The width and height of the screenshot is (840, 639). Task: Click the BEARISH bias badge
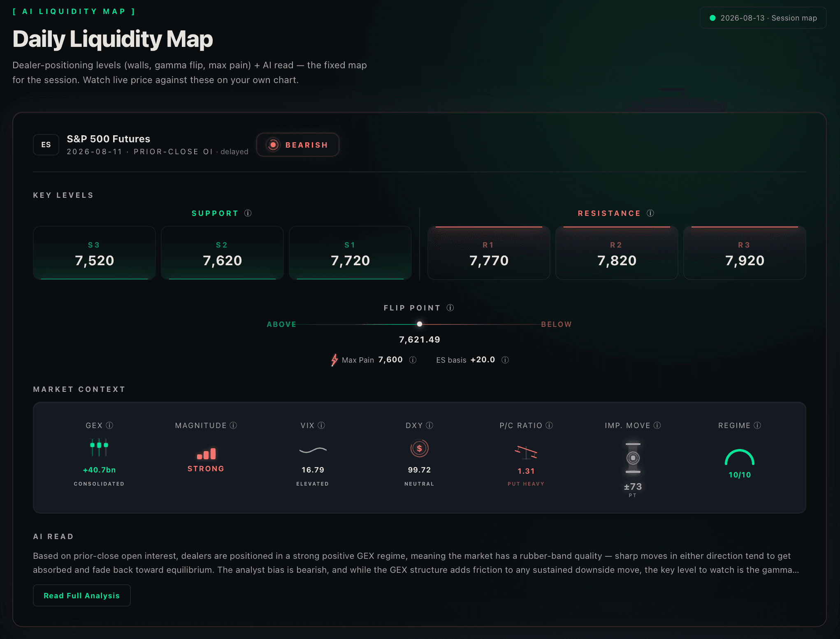click(298, 145)
